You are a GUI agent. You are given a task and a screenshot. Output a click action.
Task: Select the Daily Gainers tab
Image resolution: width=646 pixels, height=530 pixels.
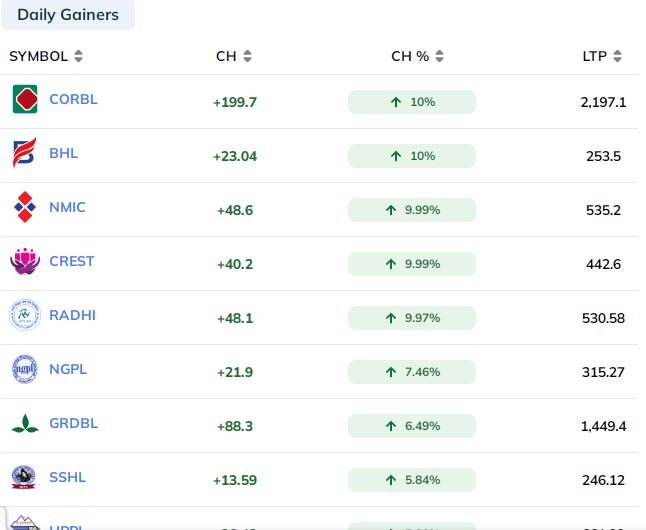click(68, 15)
